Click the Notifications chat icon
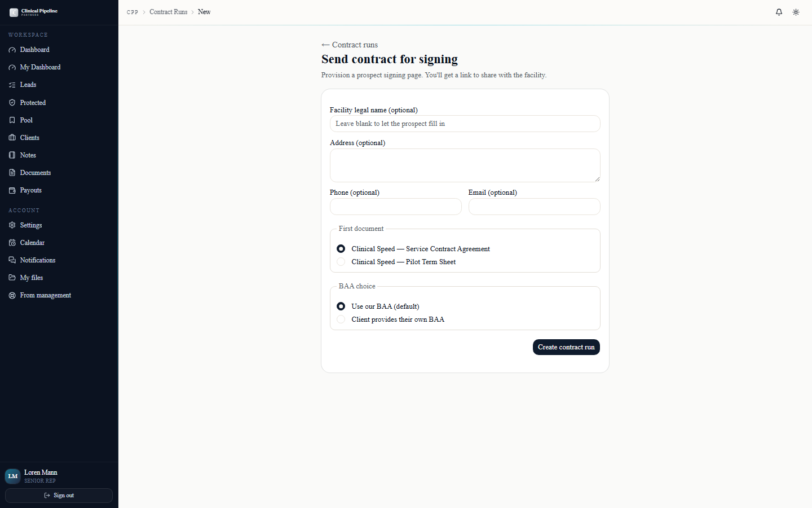812x508 pixels. (12, 260)
